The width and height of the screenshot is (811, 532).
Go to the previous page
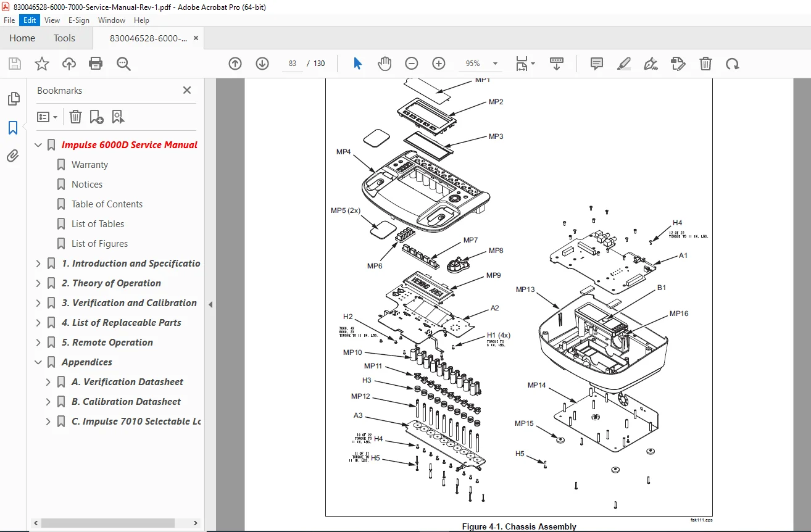point(235,64)
